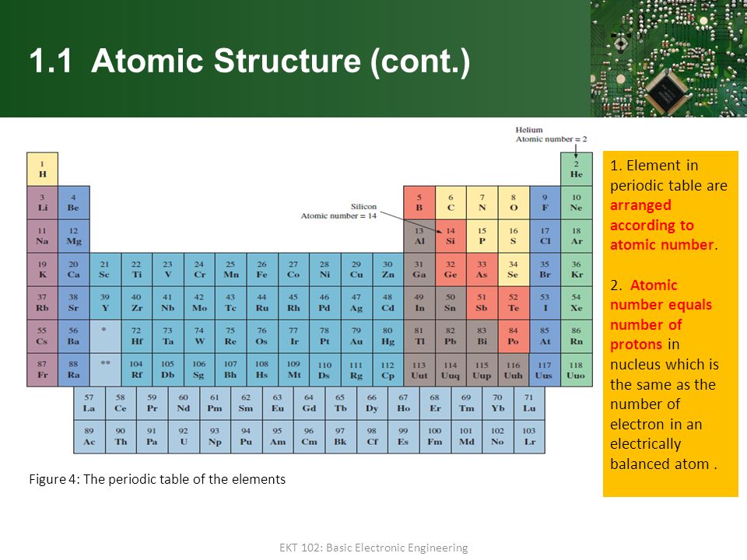The width and height of the screenshot is (747, 560).
Task: Click the Fluorine (F) cell
Action: point(545,202)
